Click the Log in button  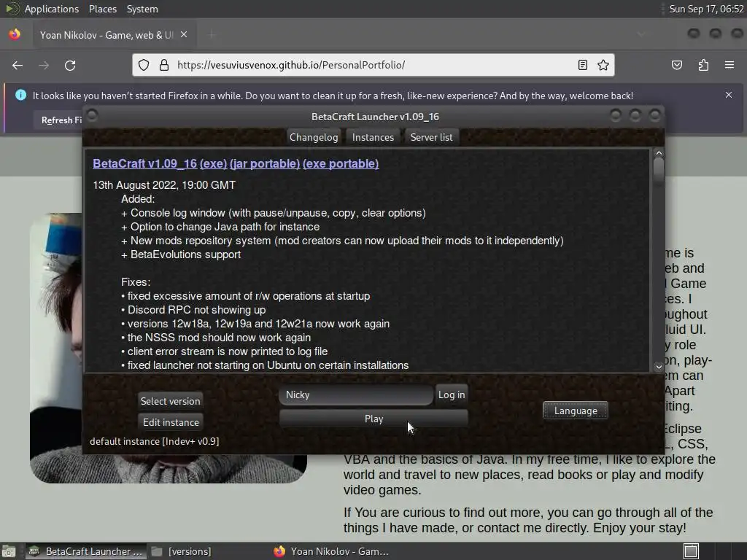pyautogui.click(x=451, y=394)
